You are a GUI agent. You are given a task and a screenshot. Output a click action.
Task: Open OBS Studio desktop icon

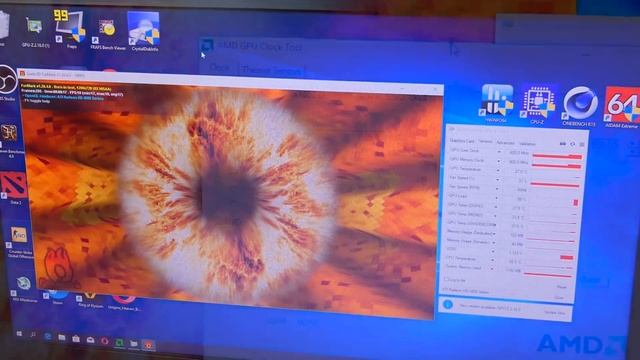coord(7,82)
